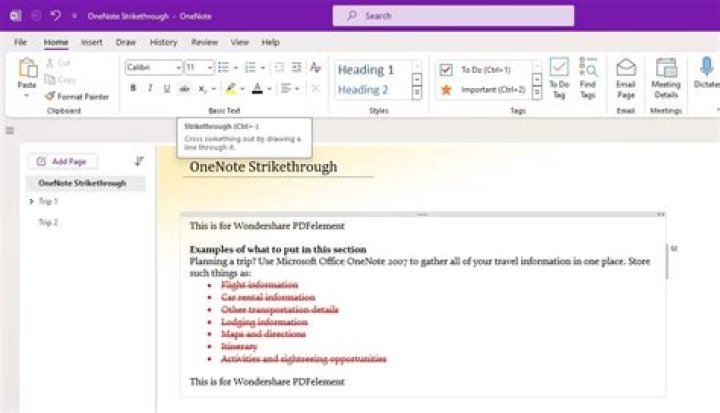Click the Email Page button
This screenshot has height=413, width=720.
click(x=626, y=78)
